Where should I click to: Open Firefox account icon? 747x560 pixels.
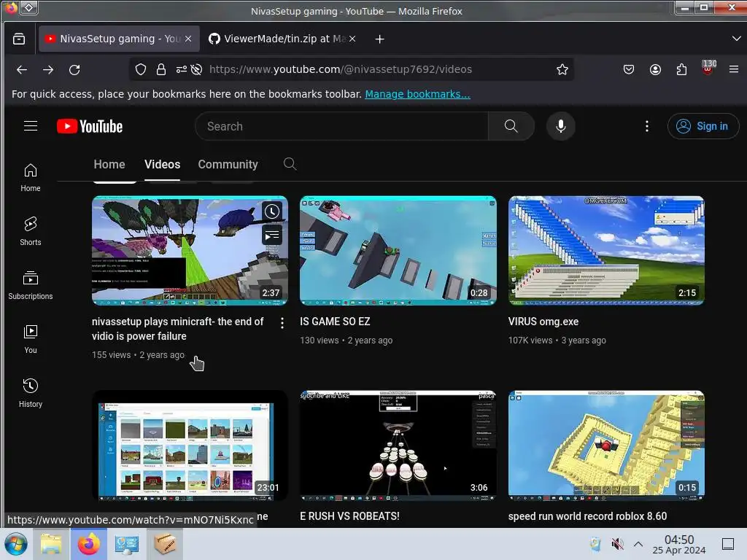[655, 69]
